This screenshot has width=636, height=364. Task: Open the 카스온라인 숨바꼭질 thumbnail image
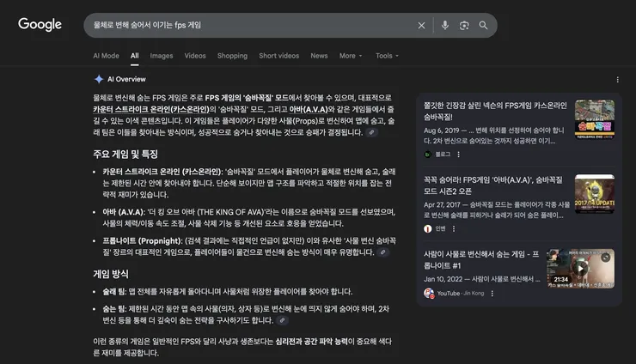[595, 119]
